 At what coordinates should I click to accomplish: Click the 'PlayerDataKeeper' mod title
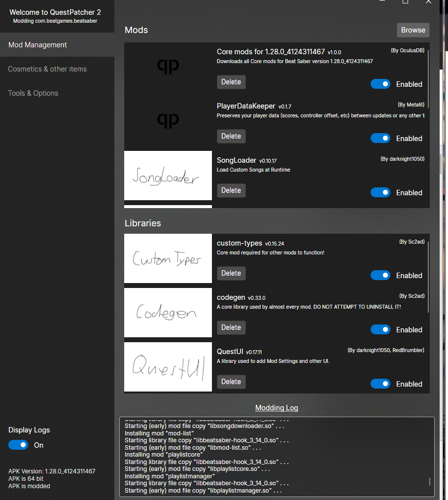click(x=245, y=106)
